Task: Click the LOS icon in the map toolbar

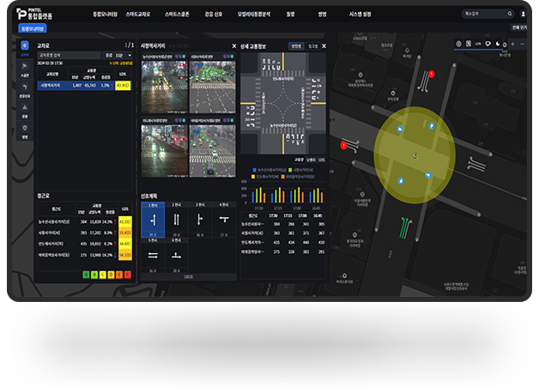Action: coord(478,43)
